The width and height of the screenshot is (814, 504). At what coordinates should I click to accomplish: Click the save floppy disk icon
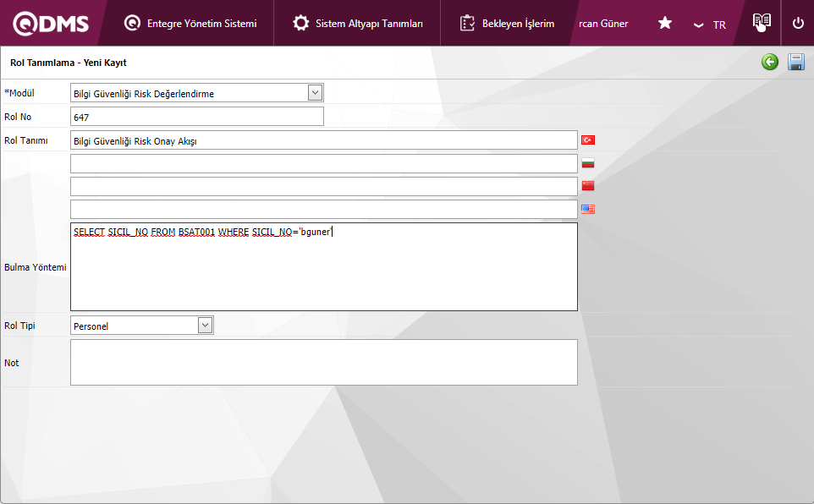796,62
